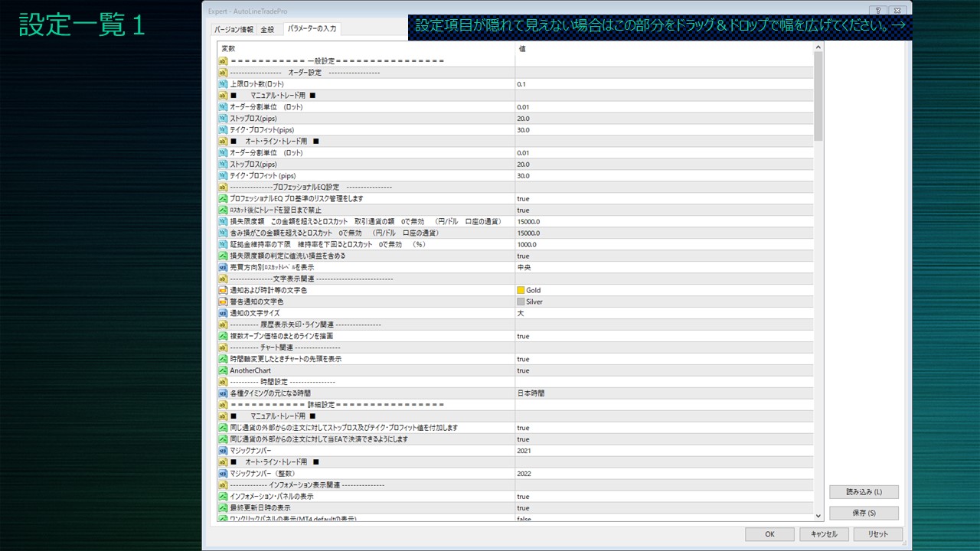This screenshot has height=551, width=980.
Task: Click the ? help button in title bar
Action: tap(877, 11)
